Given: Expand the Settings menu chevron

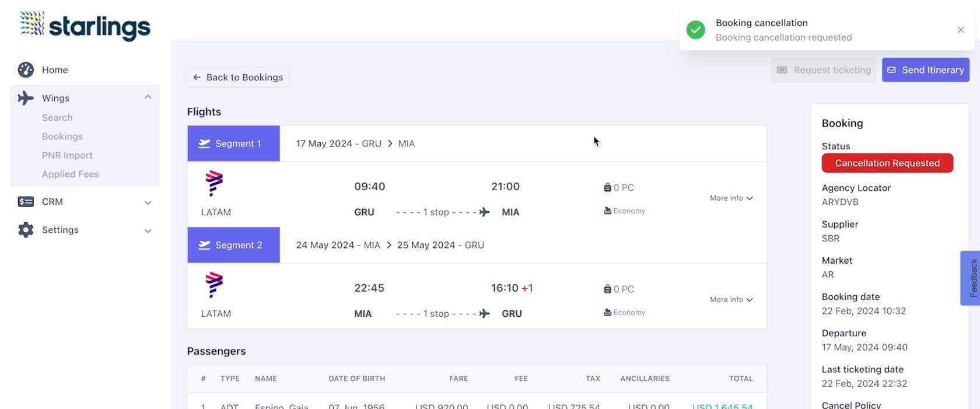Looking at the screenshot, I should tap(148, 230).
